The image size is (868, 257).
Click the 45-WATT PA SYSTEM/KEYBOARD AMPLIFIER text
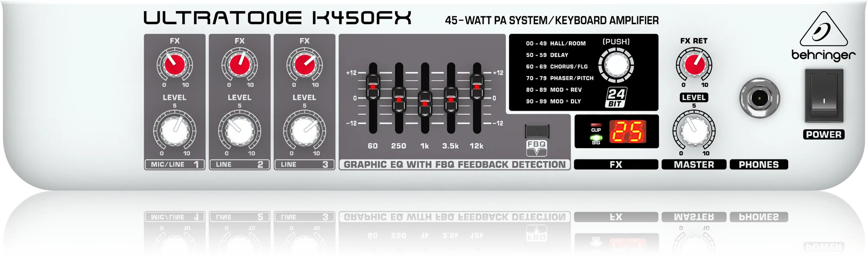(x=552, y=20)
